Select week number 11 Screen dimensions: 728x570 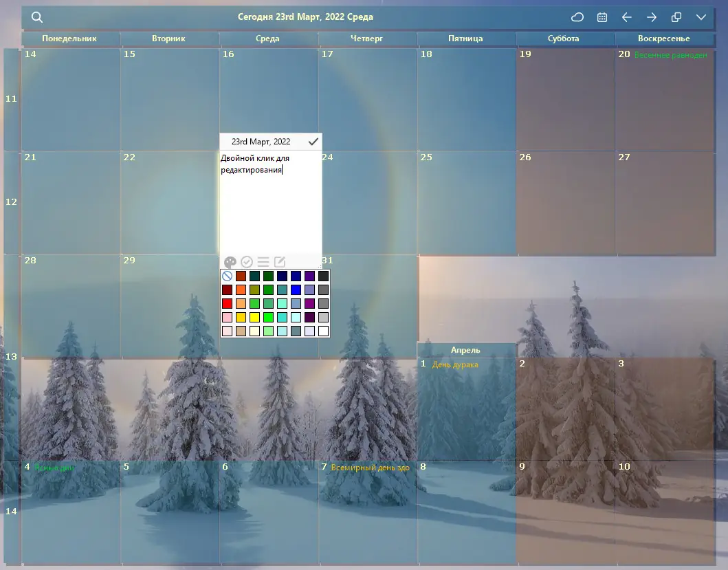click(x=11, y=99)
